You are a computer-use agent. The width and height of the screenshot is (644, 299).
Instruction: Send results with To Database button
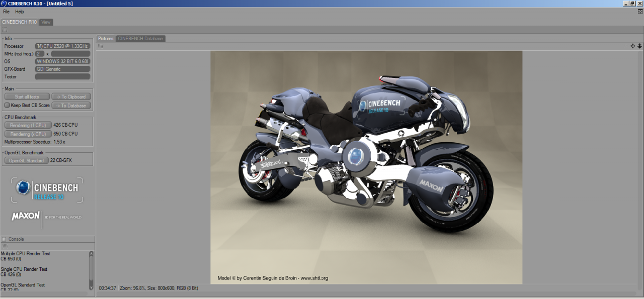point(71,106)
